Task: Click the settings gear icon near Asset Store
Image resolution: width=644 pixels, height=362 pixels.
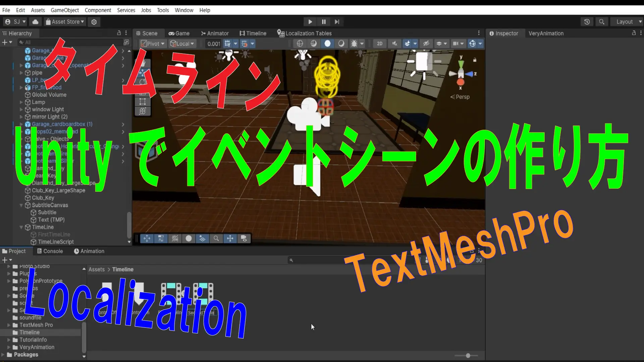Action: pos(94,22)
